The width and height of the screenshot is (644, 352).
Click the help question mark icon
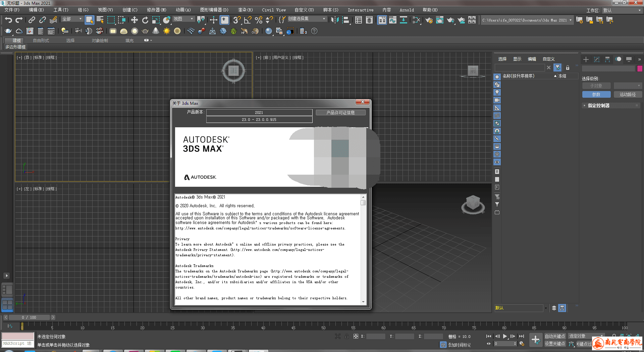pos(314,31)
